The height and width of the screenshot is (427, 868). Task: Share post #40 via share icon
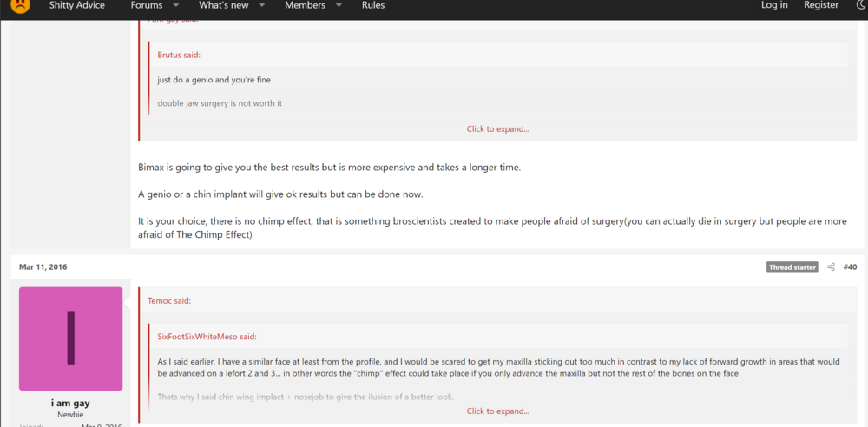tap(831, 267)
